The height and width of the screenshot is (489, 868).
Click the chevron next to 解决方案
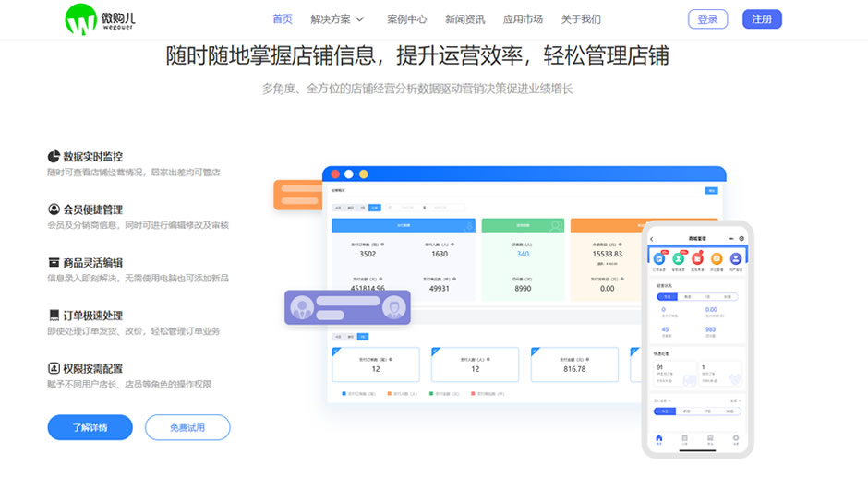359,19
